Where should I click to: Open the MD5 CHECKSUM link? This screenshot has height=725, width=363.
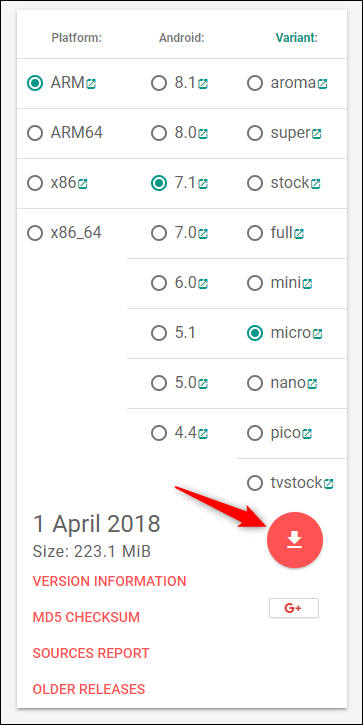(86, 617)
